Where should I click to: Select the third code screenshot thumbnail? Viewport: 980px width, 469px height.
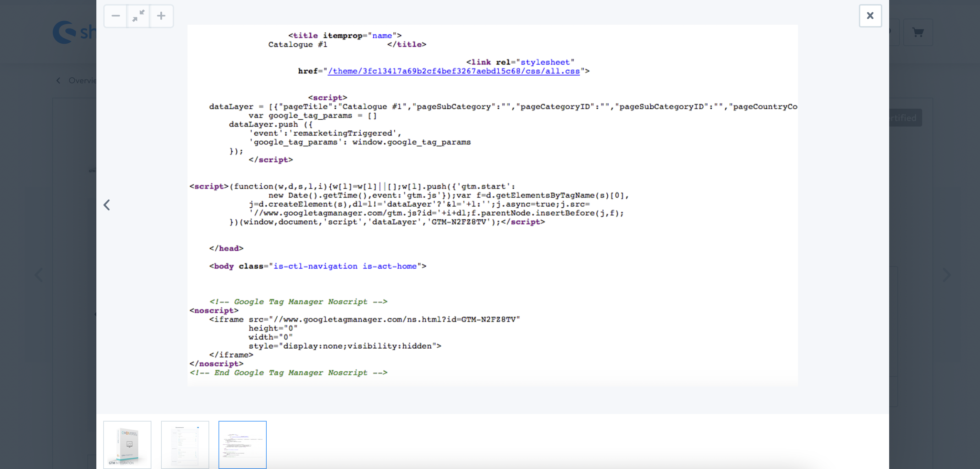click(242, 444)
